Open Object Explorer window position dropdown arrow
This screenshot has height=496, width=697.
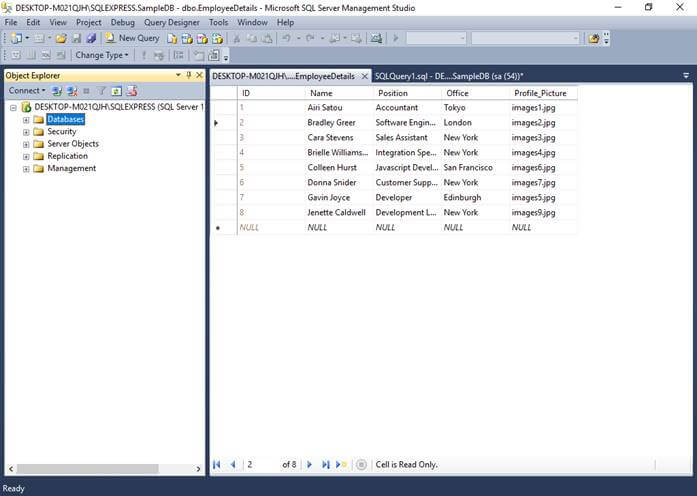[x=178, y=75]
